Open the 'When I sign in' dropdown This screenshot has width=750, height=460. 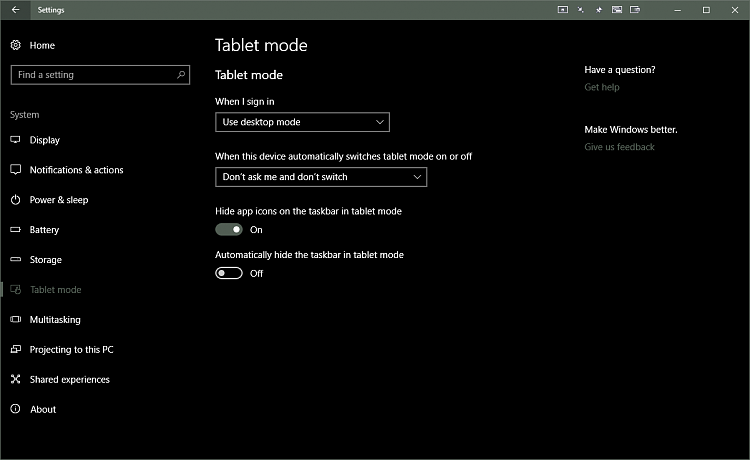coord(302,122)
